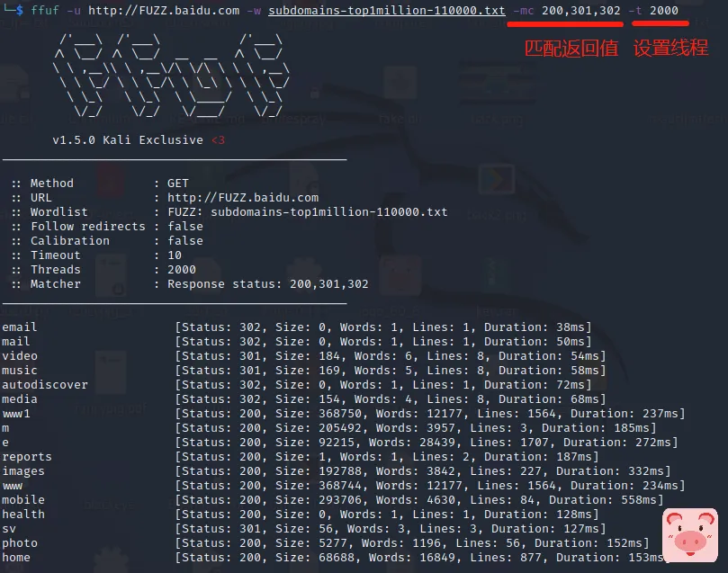
Task: Click the email result row
Action: 297,327
